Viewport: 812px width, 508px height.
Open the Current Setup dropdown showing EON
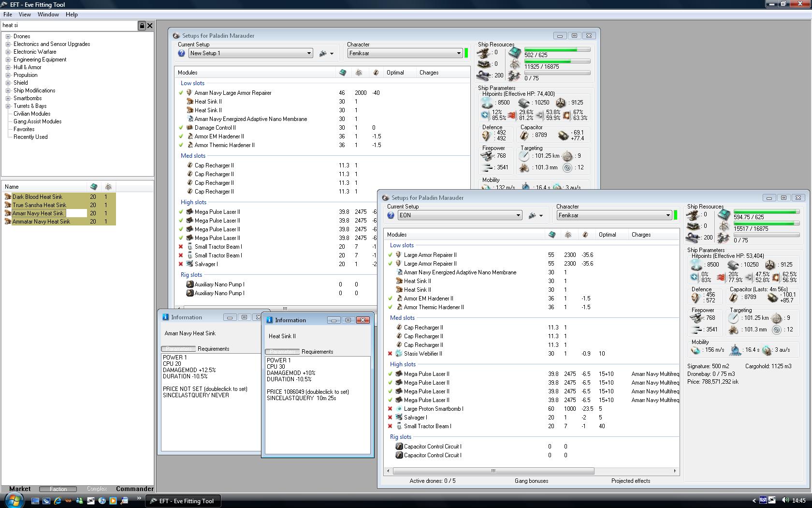460,215
